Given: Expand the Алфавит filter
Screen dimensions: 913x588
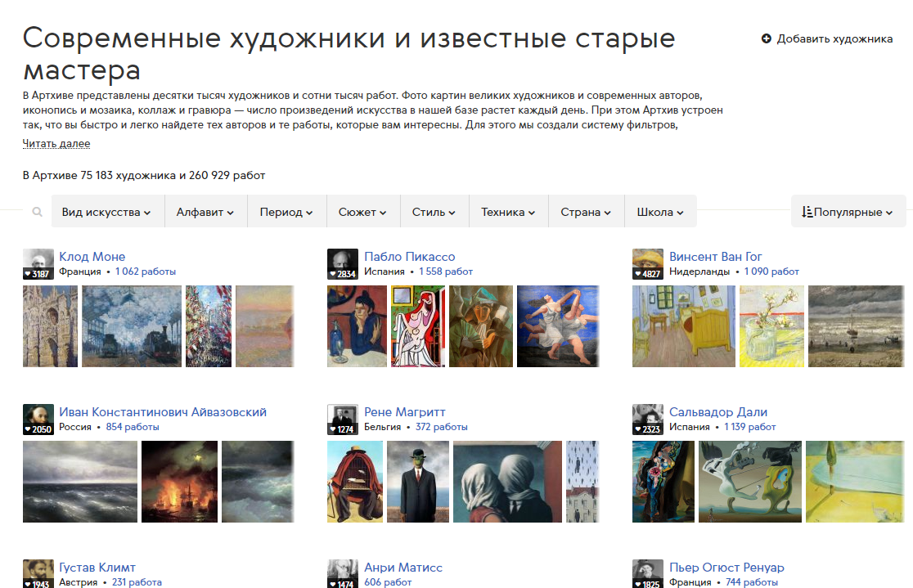Looking at the screenshot, I should (x=205, y=212).
